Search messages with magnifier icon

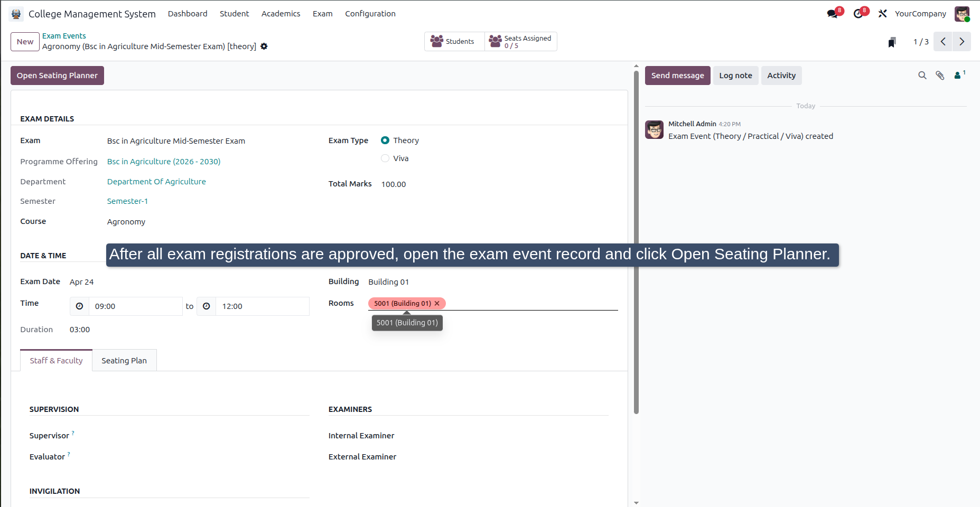pos(922,76)
